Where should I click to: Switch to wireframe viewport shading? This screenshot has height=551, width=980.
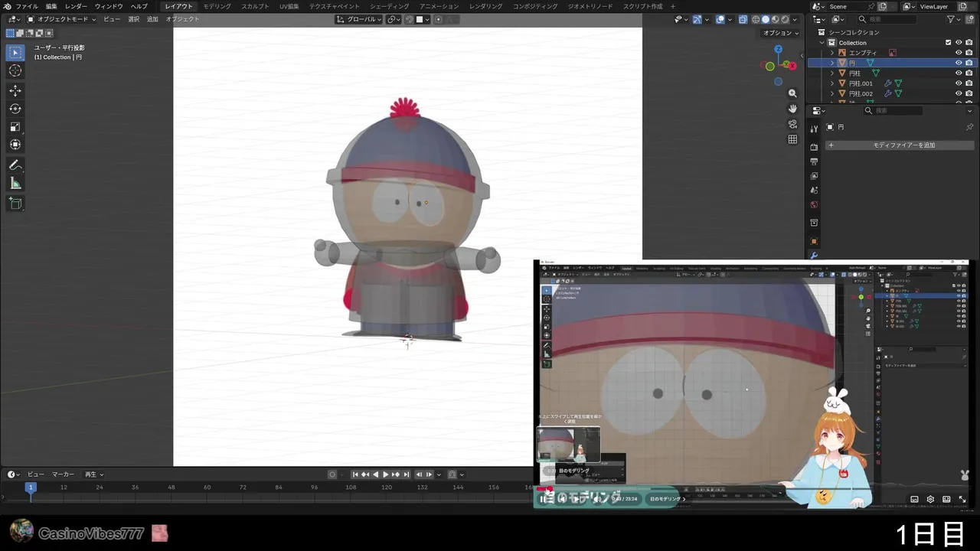coord(756,19)
